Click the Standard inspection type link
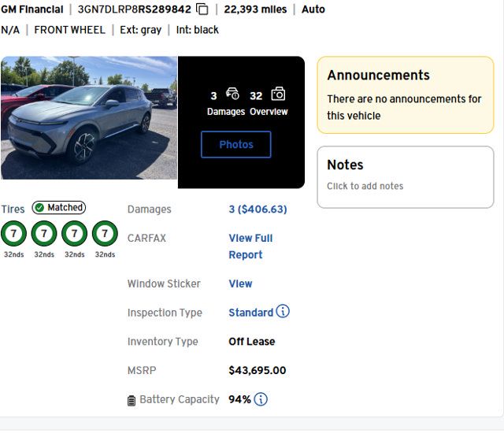The height and width of the screenshot is (441, 504). 250,313
